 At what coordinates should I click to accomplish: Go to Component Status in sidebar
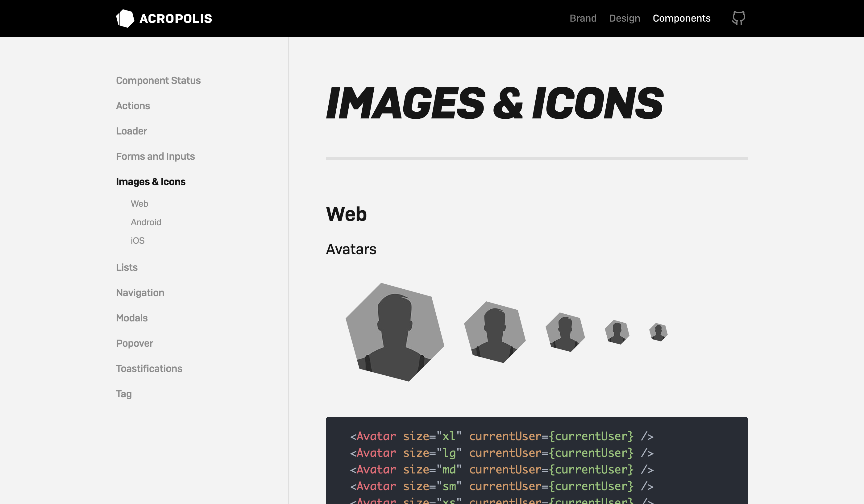[x=158, y=81]
